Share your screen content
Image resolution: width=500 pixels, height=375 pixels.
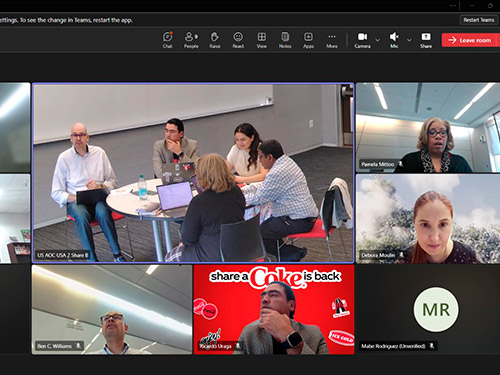pyautogui.click(x=426, y=40)
